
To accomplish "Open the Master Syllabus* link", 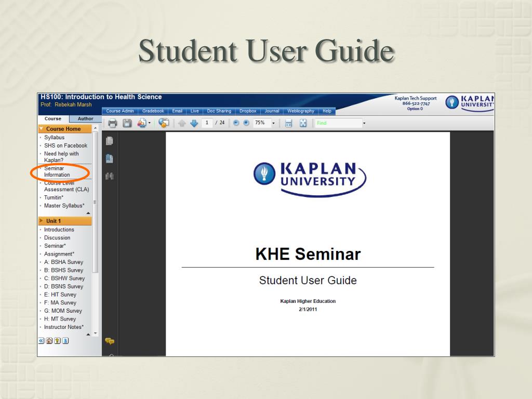I will (x=64, y=206).
